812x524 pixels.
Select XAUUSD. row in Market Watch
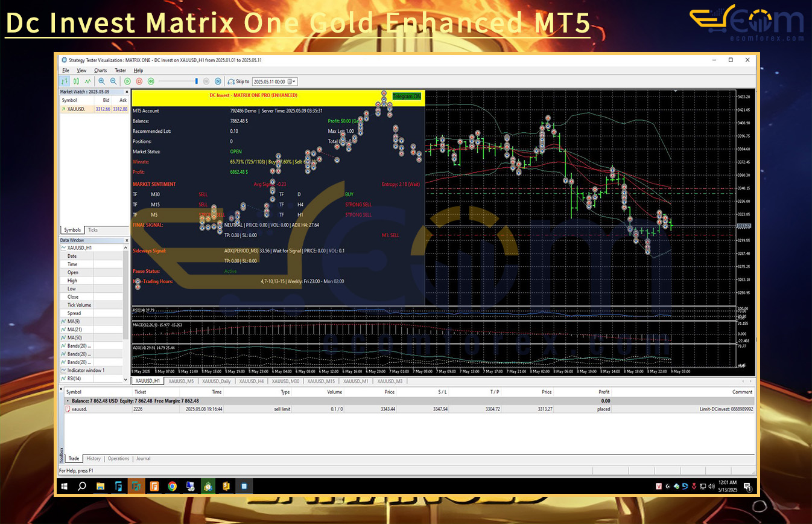point(94,109)
